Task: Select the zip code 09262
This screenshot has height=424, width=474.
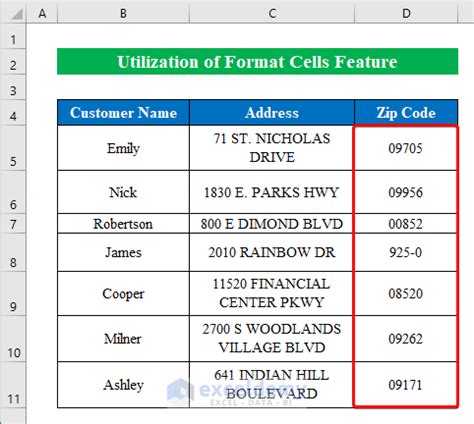Action: (x=406, y=339)
